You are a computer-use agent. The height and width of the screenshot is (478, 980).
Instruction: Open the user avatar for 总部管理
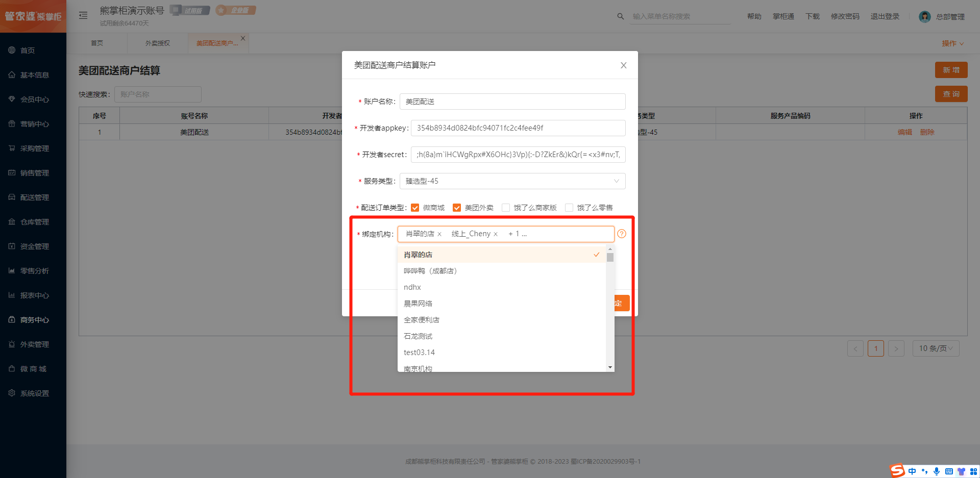[x=925, y=17]
